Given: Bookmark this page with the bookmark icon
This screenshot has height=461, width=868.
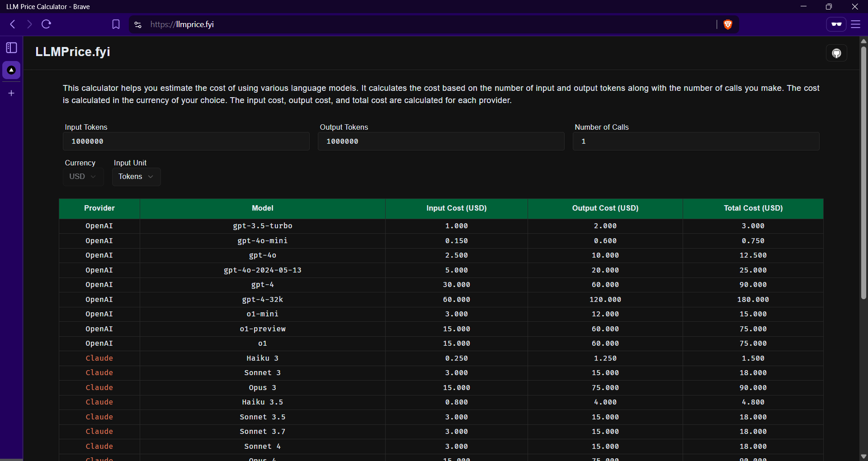Looking at the screenshot, I should click(116, 24).
